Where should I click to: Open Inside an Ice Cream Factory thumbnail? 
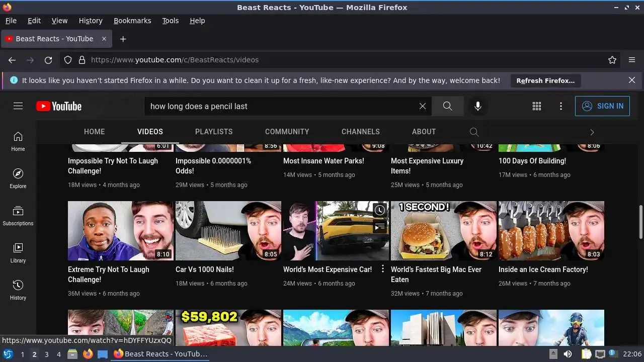click(551, 231)
